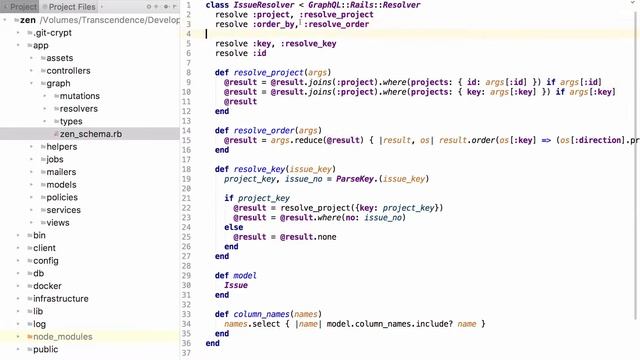
Task: Click the folder icon beside types
Action: pos(57,121)
